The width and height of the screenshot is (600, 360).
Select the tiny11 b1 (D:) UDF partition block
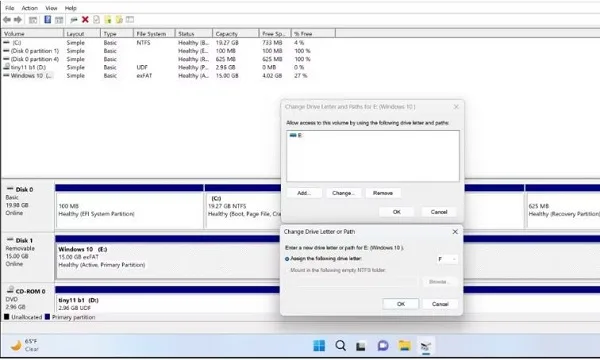tap(168, 303)
